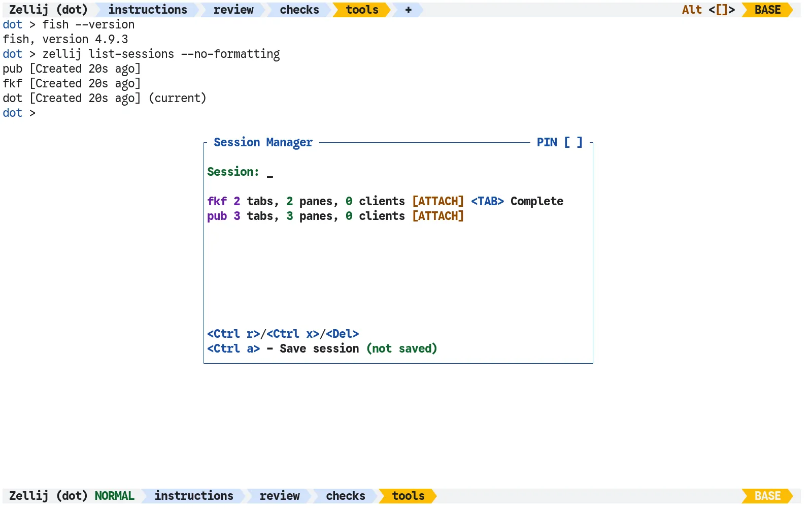
Task: Select the pub session name in Session Manager
Action: pyautogui.click(x=217, y=216)
